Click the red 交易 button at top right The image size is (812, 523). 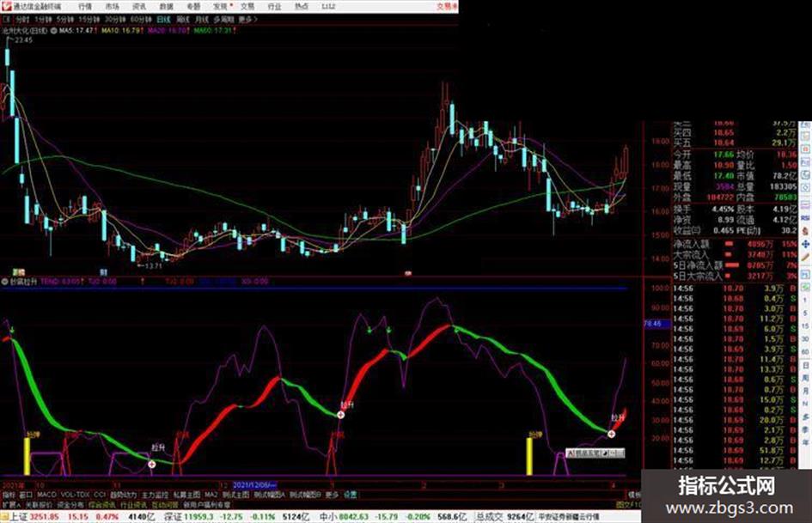pos(447,7)
